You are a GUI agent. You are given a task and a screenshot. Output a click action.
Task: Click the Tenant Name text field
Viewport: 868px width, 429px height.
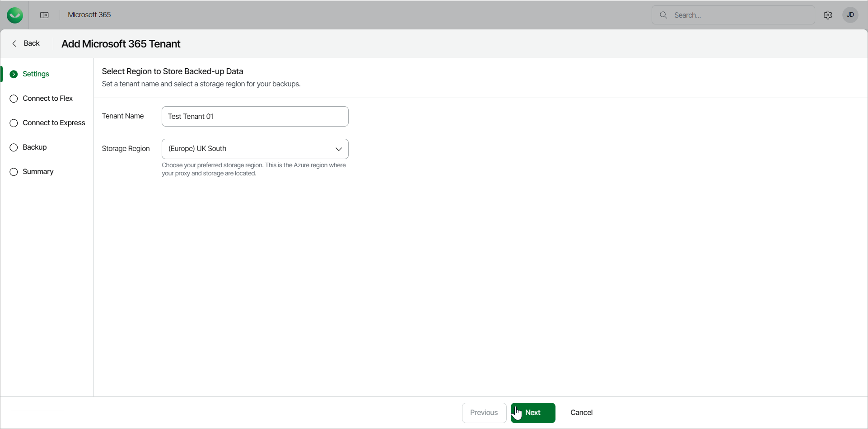[255, 116]
